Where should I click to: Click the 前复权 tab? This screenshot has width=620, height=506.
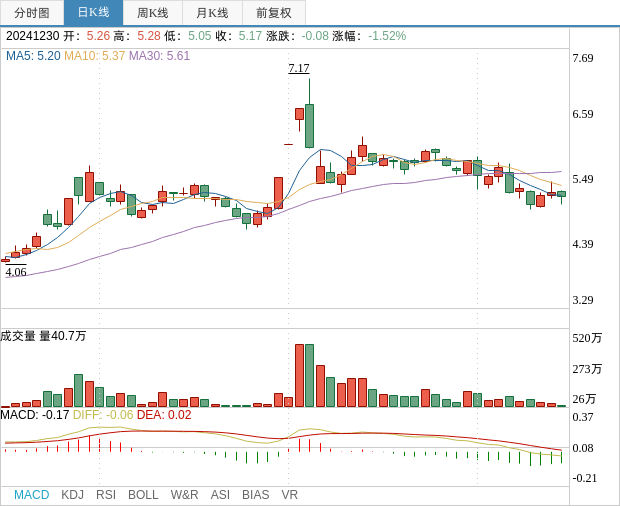274,13
